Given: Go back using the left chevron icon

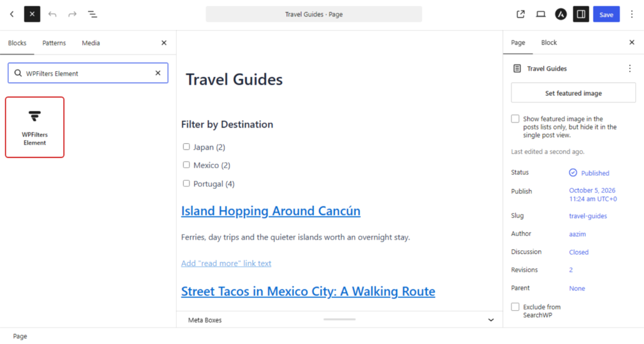Looking at the screenshot, I should tap(12, 14).
